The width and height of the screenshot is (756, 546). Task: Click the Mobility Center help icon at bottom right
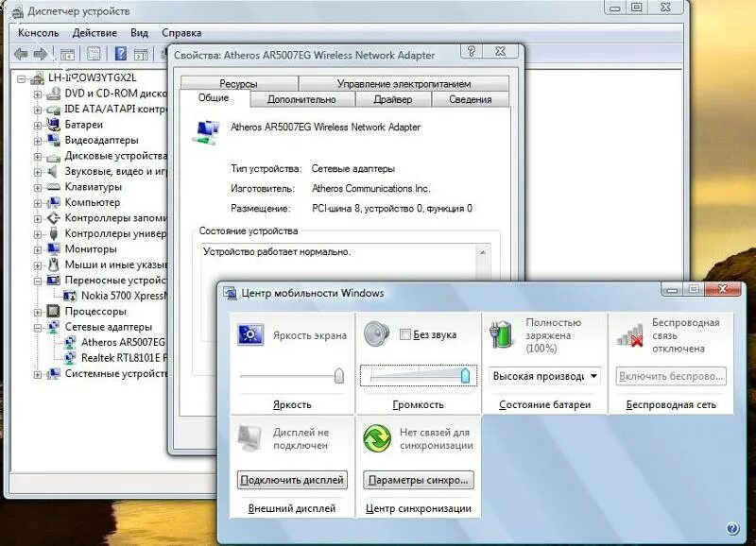[x=732, y=529]
